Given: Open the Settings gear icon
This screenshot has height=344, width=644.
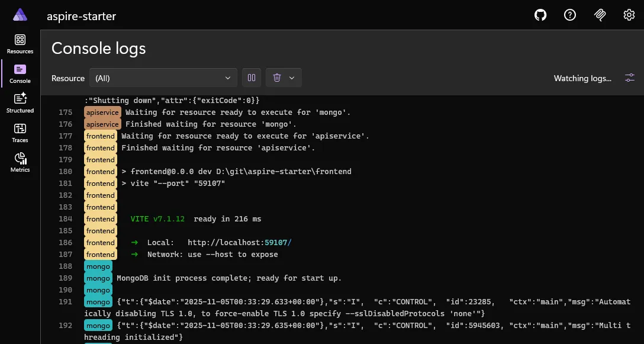Looking at the screenshot, I should pos(629,15).
